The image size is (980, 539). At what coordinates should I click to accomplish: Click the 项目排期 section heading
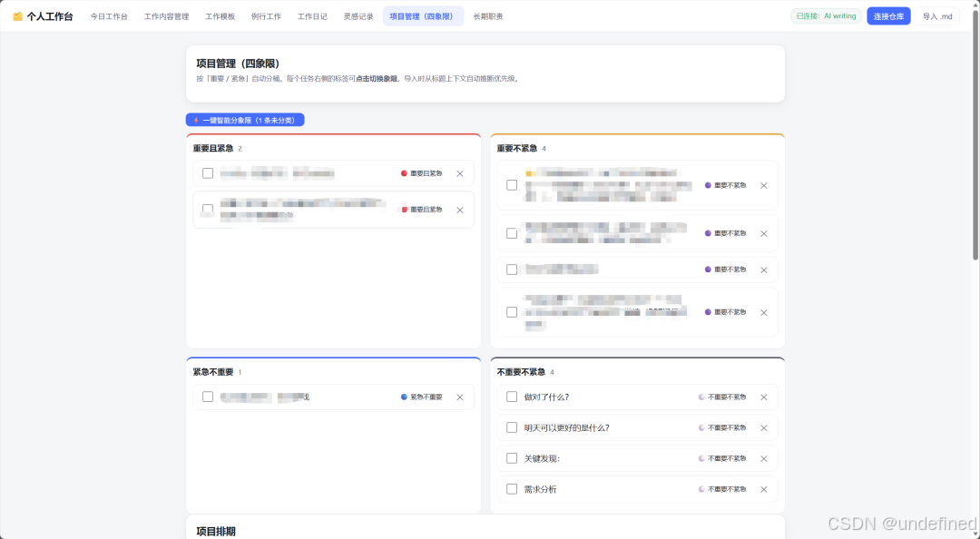point(216,532)
